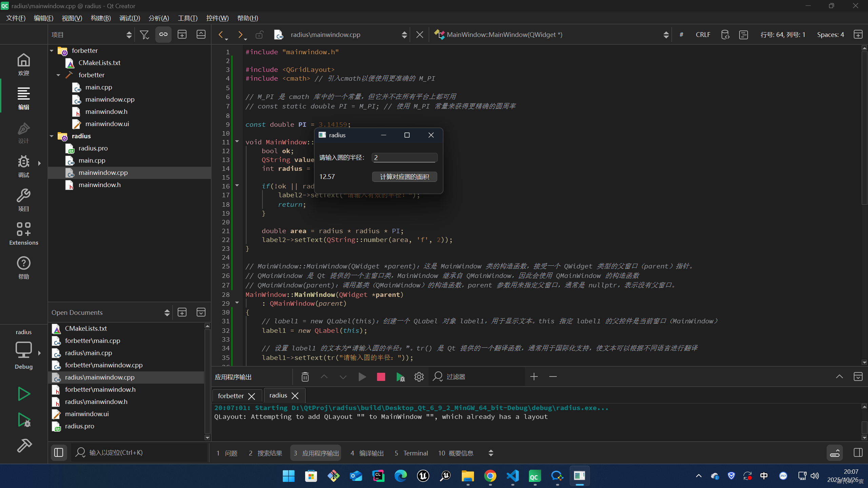Start debugging with the bug-play icon
Viewport: 868px width, 488px height.
(x=24, y=420)
